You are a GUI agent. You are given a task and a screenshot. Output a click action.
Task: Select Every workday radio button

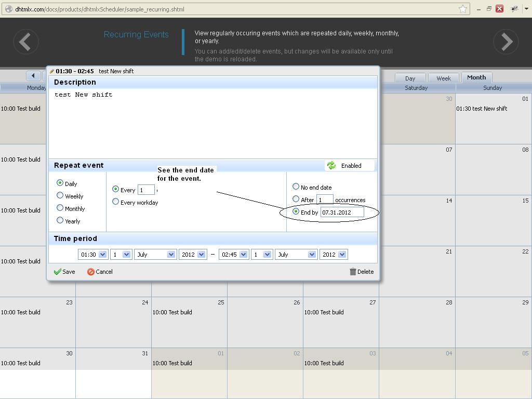116,202
